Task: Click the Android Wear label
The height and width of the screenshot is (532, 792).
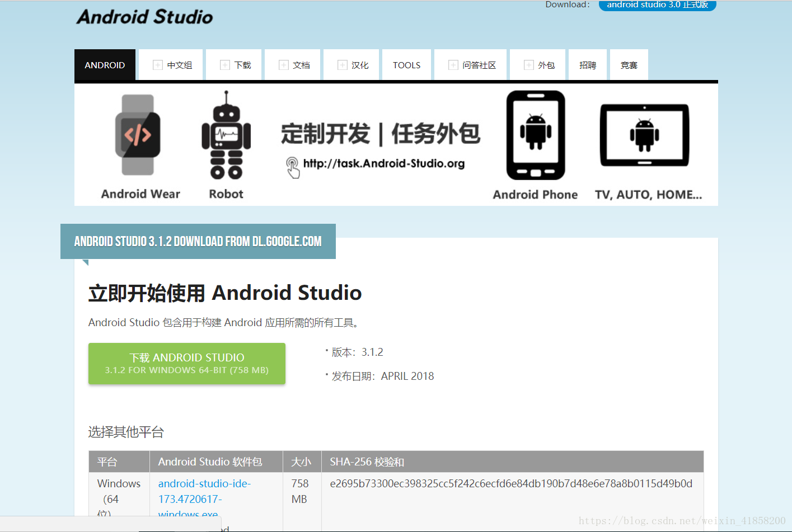Action: pyautogui.click(x=140, y=194)
